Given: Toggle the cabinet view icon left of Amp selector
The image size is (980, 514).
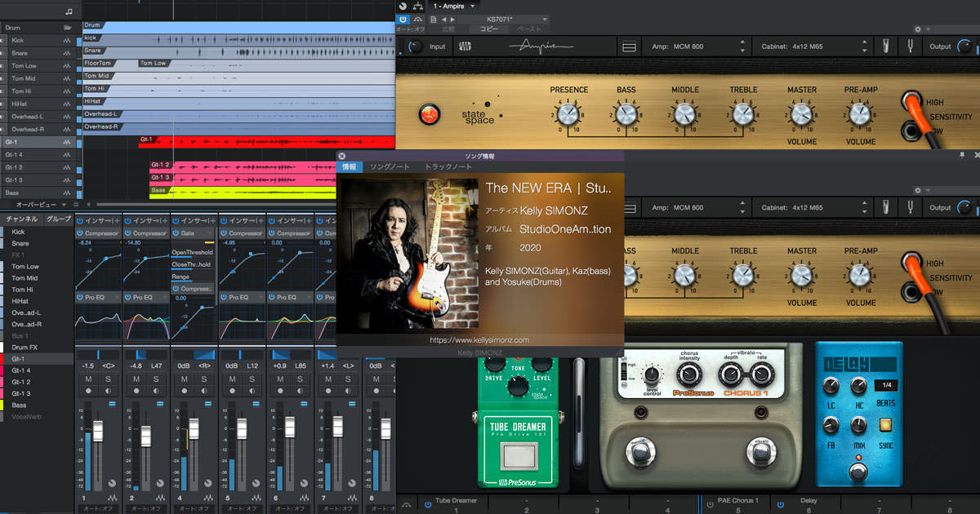Looking at the screenshot, I should (x=629, y=47).
